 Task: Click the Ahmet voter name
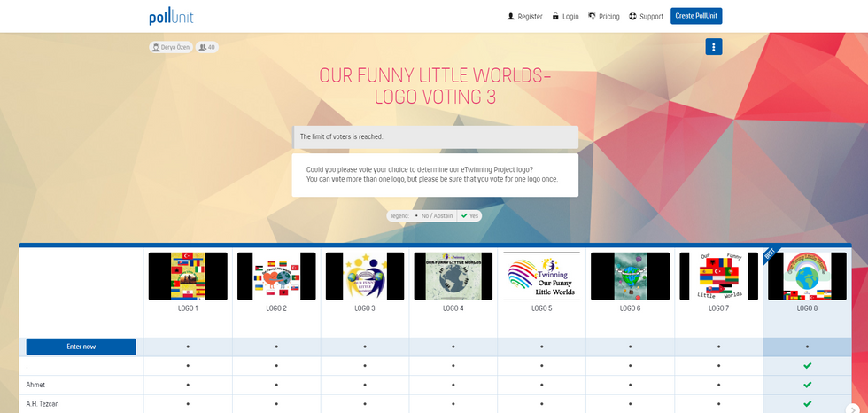pyautogui.click(x=35, y=385)
